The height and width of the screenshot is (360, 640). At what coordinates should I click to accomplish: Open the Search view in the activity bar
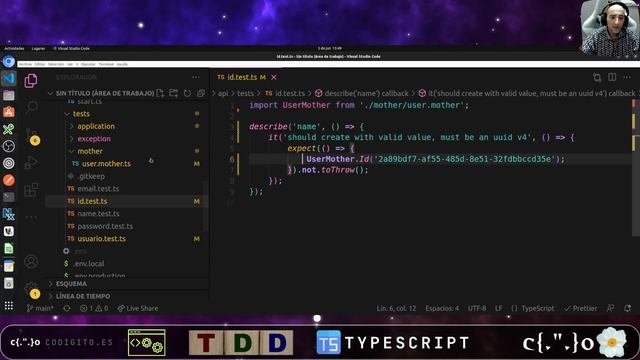click(31, 107)
